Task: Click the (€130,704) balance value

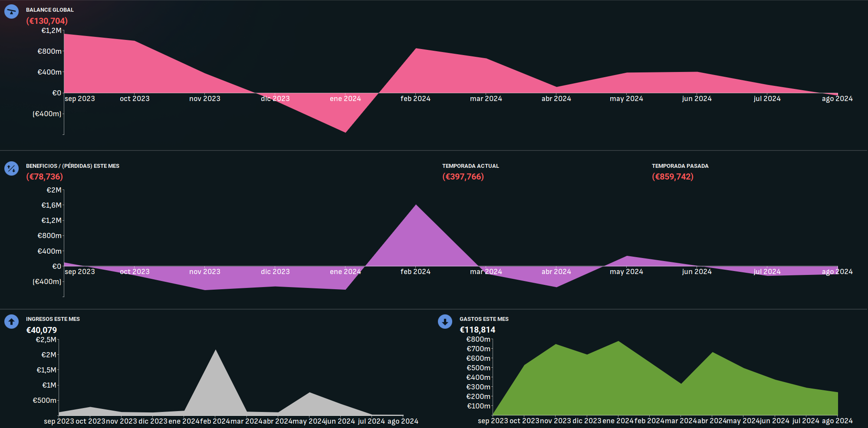Action: [x=47, y=21]
